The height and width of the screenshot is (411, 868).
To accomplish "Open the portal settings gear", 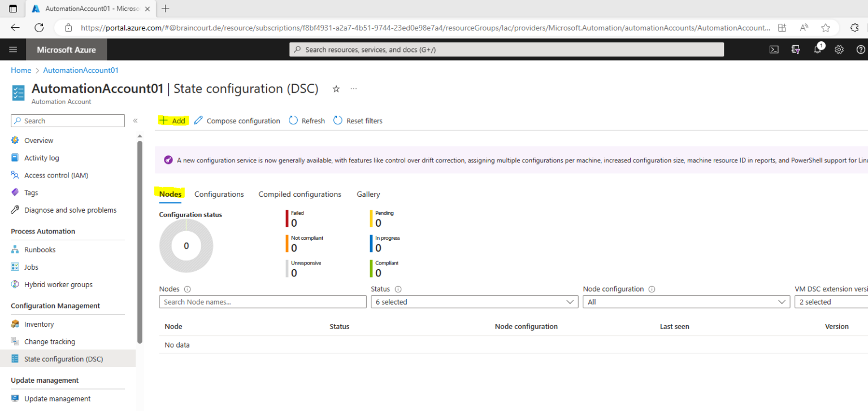I will (839, 49).
